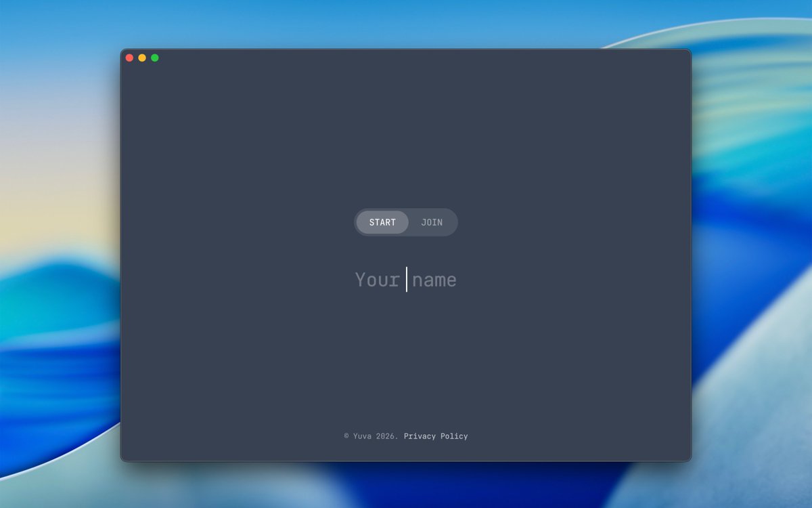Select the START mode option
This screenshot has height=508, width=812.
pos(382,222)
